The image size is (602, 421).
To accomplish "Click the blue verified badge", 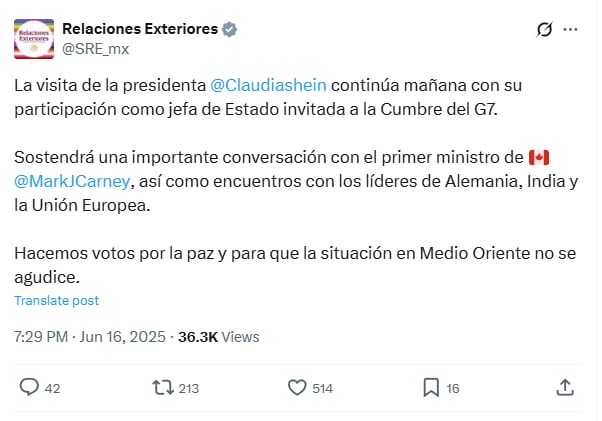I will click(x=230, y=29).
